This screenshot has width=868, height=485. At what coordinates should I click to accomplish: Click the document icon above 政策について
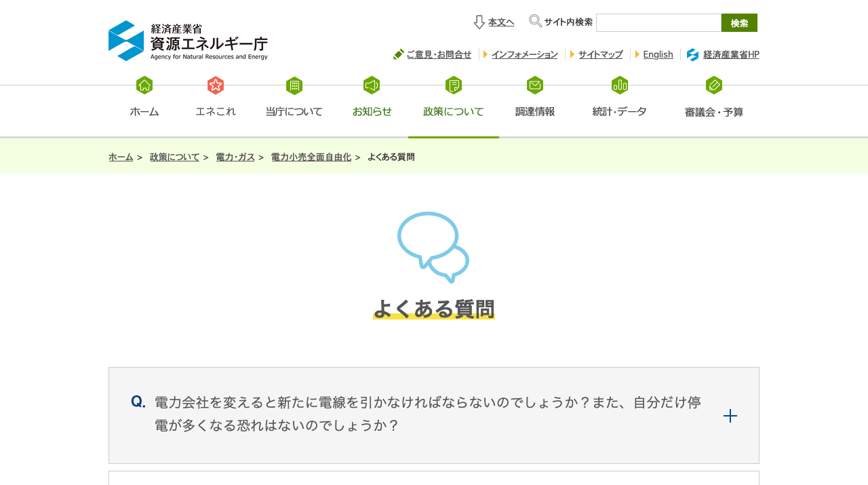tap(454, 85)
